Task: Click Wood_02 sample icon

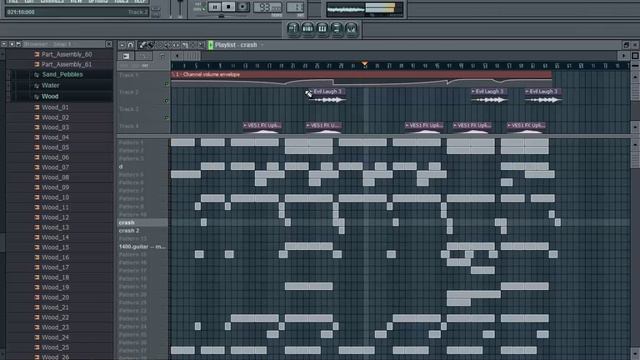Action: point(37,118)
